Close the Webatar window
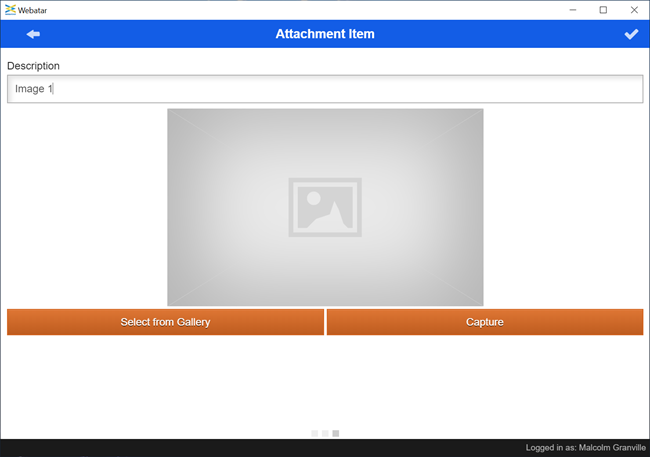 click(633, 10)
